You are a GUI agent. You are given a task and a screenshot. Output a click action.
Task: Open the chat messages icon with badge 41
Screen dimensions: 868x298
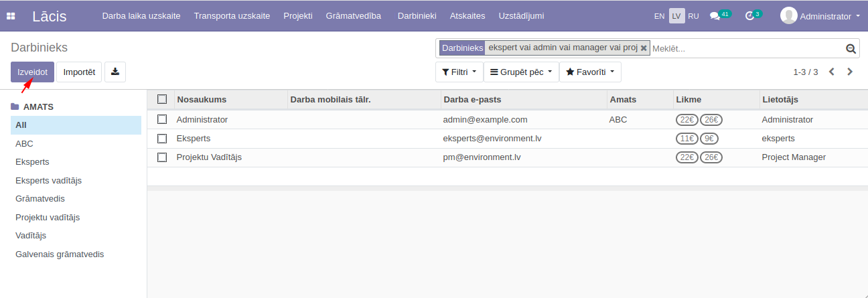[x=715, y=16]
